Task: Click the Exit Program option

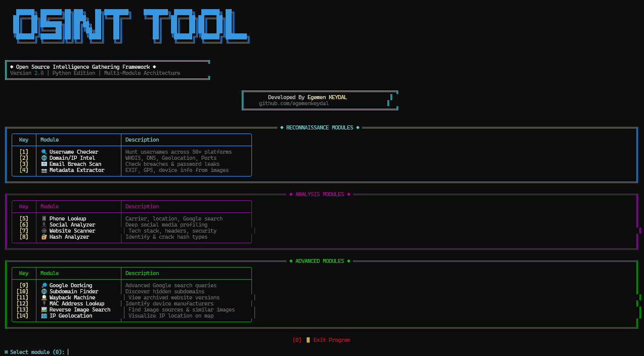Action: tap(331, 340)
